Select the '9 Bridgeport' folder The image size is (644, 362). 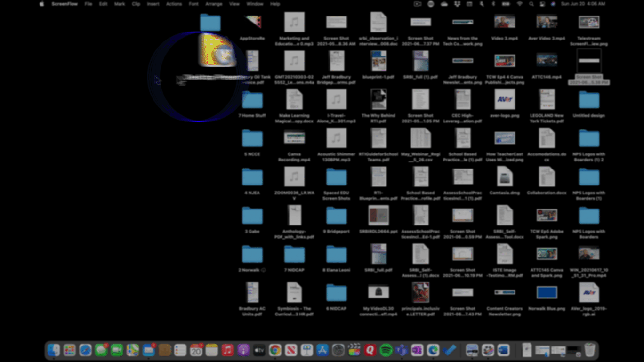pyautogui.click(x=336, y=216)
